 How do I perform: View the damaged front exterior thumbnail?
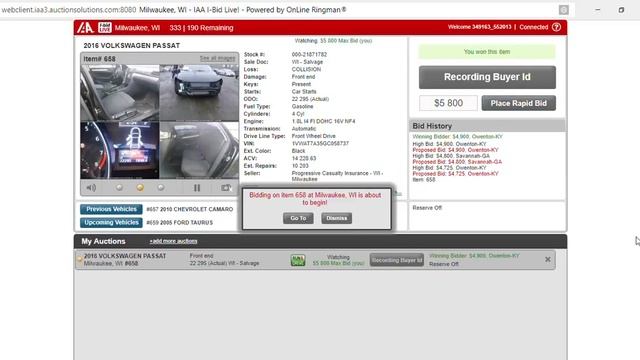199,93
